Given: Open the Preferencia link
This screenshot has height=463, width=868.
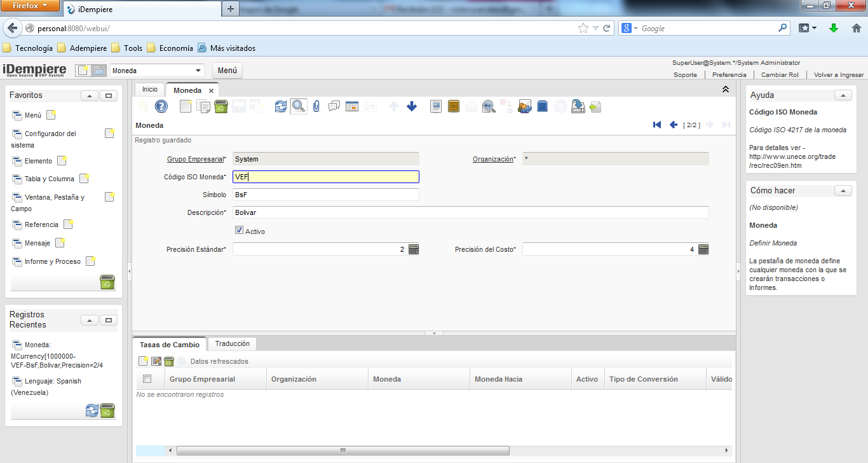Looking at the screenshot, I should 729,74.
